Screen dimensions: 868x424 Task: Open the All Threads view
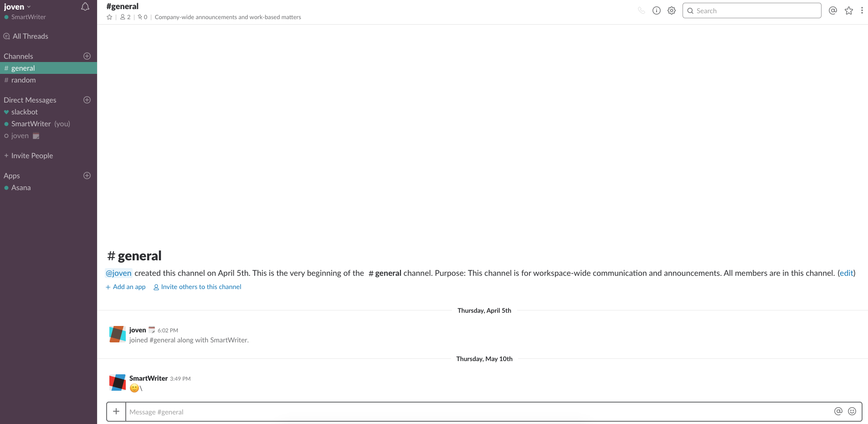tap(30, 36)
